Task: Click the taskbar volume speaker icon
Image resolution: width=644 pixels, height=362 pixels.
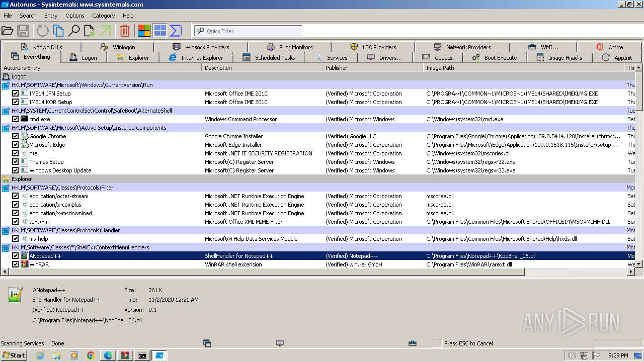Action: point(572,355)
